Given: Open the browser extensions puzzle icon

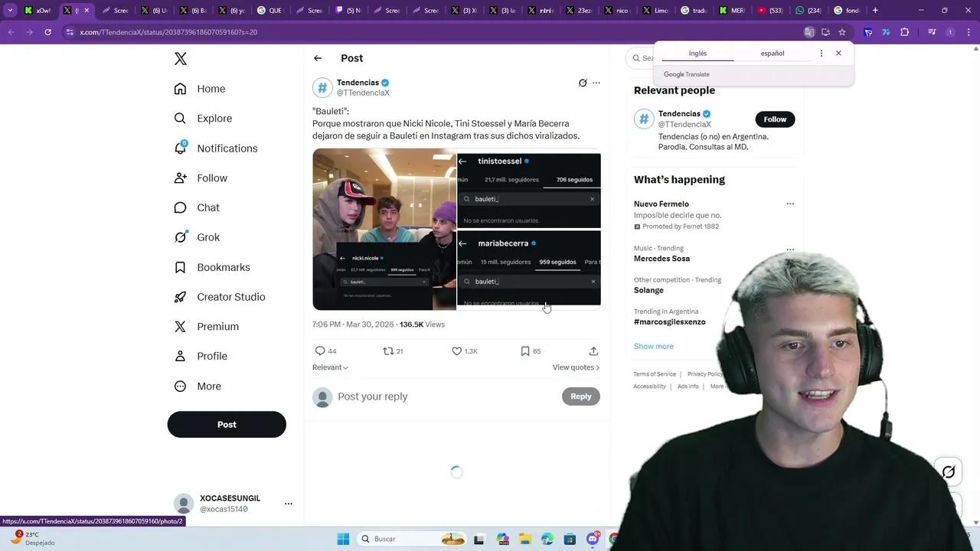Looking at the screenshot, I should (x=904, y=32).
